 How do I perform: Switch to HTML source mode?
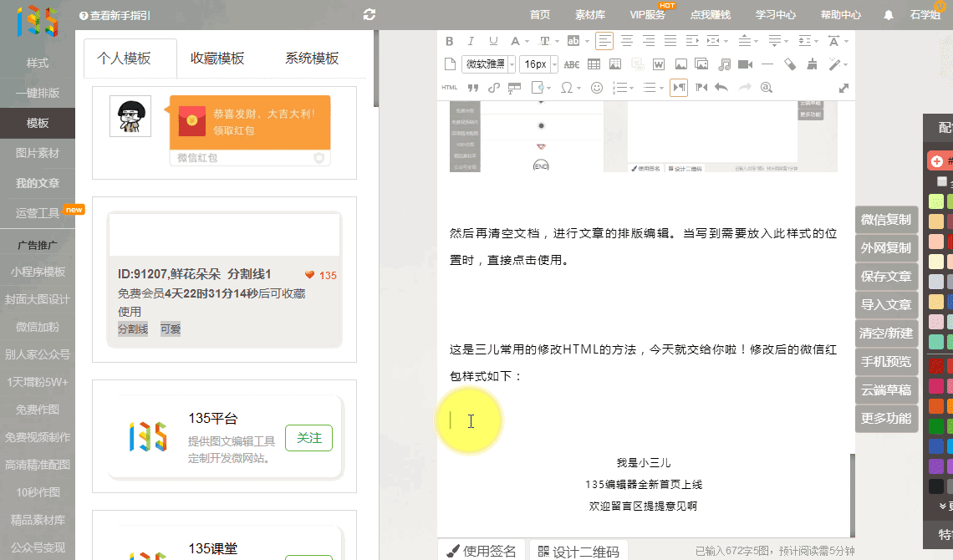coord(450,88)
